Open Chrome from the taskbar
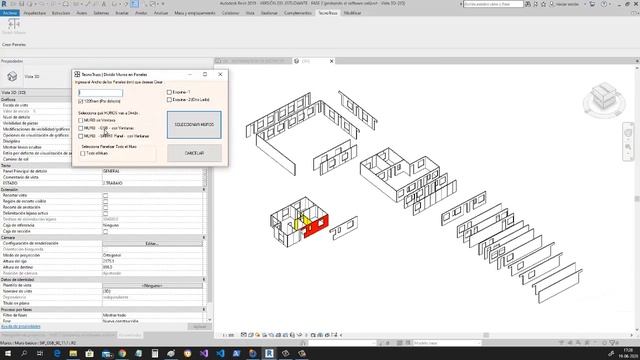Viewport: 640px width, 360px height. tap(122, 353)
